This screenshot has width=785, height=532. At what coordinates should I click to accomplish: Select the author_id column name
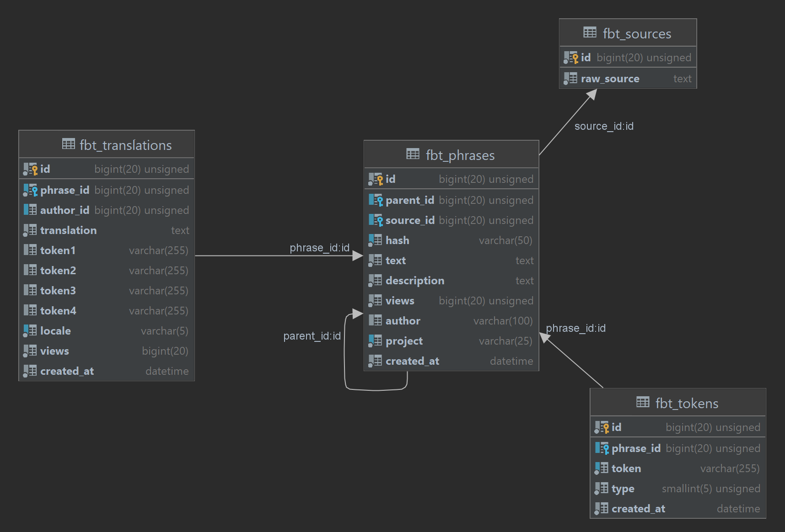65,210
